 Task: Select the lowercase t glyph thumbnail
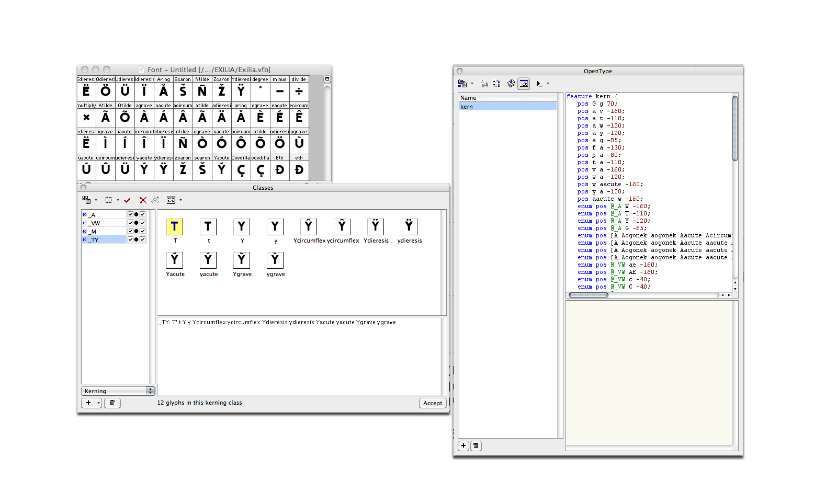pyautogui.click(x=208, y=226)
